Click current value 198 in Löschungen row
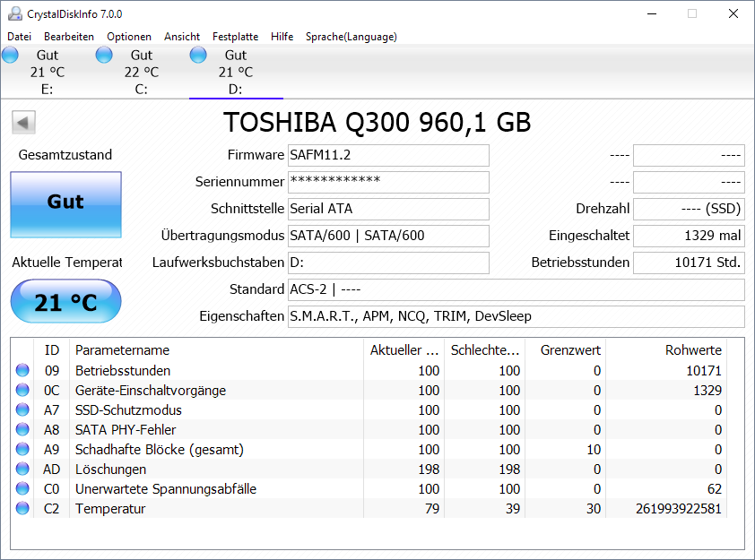 [429, 470]
